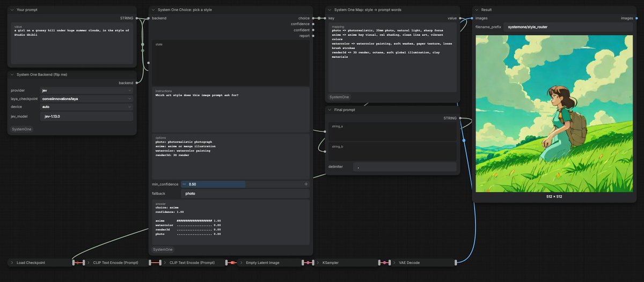Screen dimensions: 644x282
Task: Click the jev_model field jev-1.13.0
Action: click(86, 116)
